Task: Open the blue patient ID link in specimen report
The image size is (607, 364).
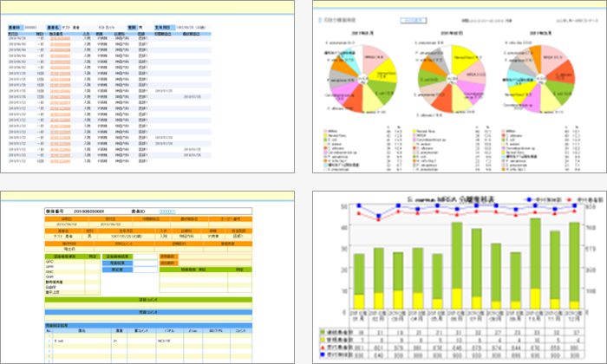Action: click(x=167, y=211)
